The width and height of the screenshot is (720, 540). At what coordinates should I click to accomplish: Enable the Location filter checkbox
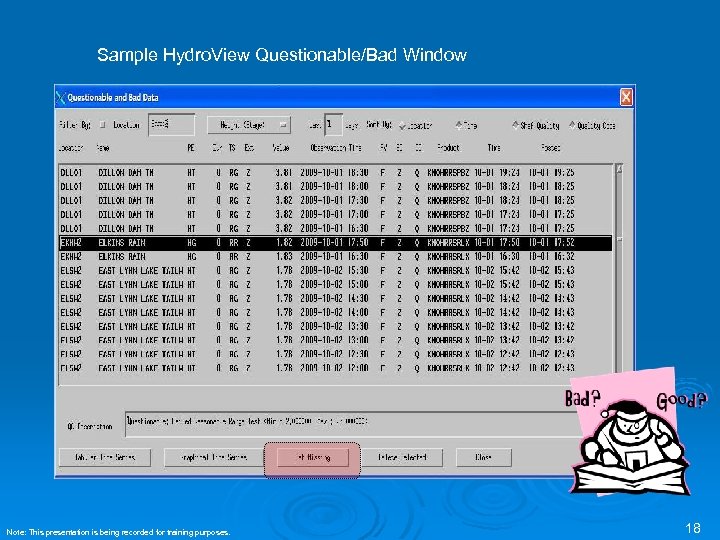coord(103,124)
